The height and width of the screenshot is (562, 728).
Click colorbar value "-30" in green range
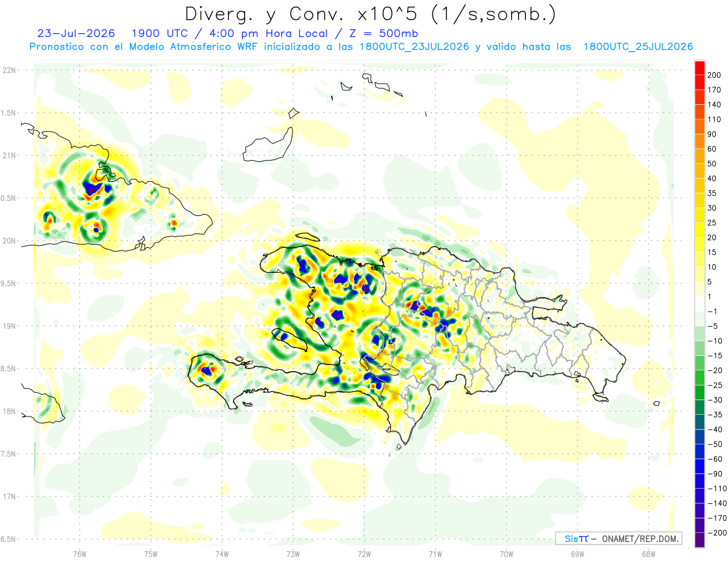[715, 400]
